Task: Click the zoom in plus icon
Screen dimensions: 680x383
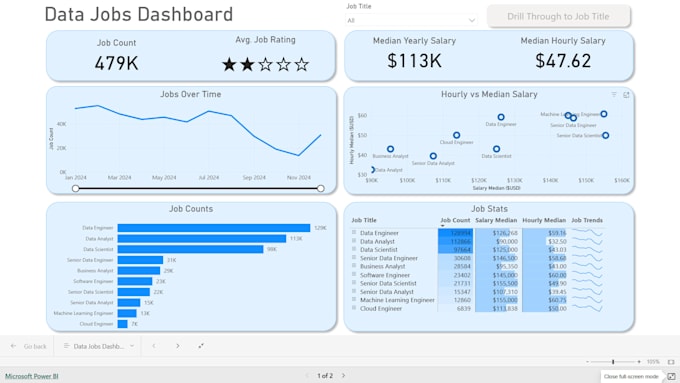Action: pos(639,362)
